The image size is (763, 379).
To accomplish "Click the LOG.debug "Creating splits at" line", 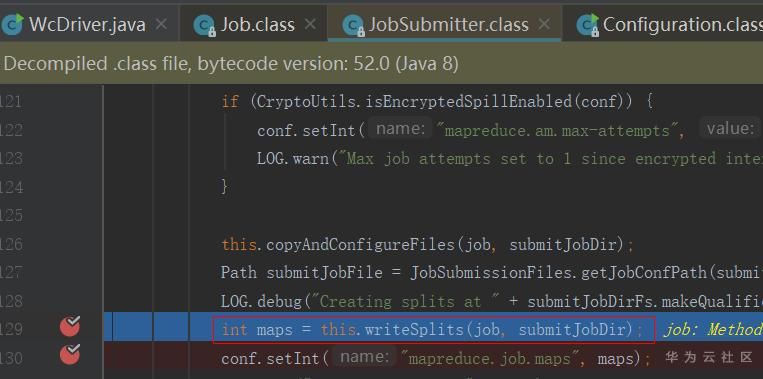I will point(491,301).
